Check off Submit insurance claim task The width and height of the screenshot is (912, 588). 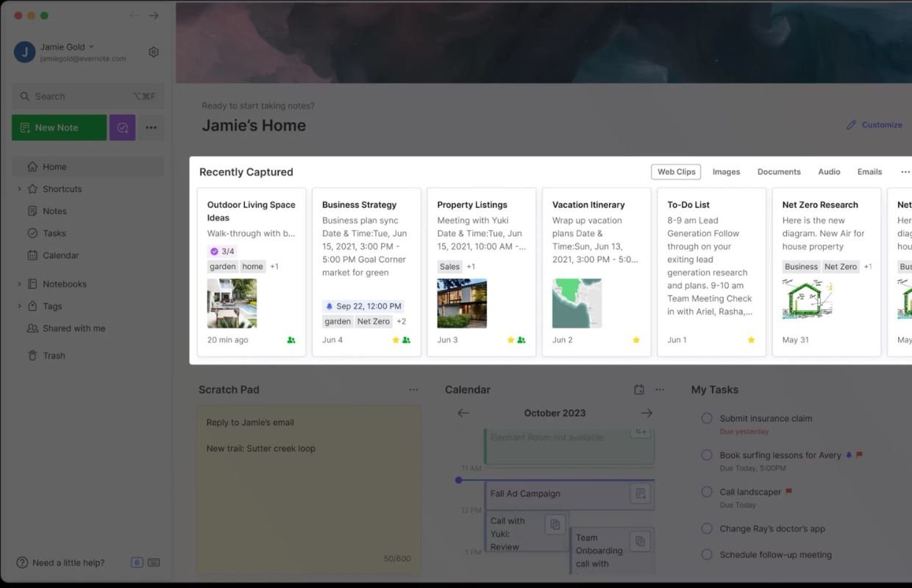coord(707,418)
